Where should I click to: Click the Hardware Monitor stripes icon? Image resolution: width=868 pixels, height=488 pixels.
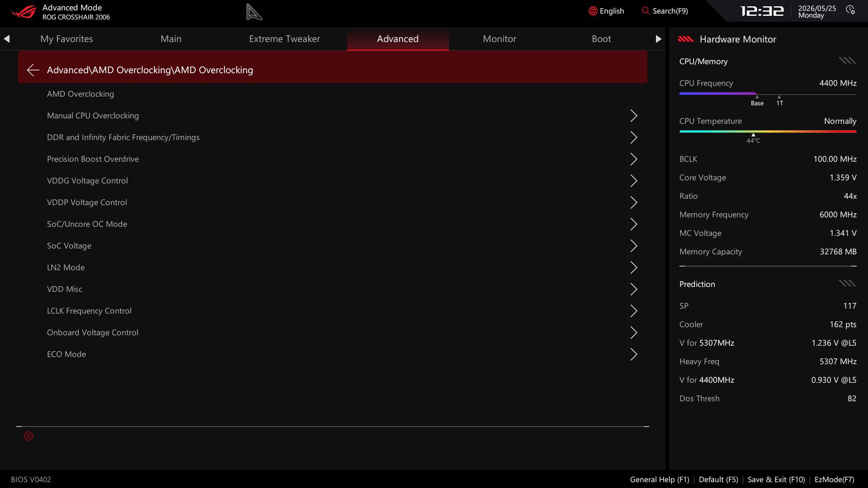click(686, 39)
